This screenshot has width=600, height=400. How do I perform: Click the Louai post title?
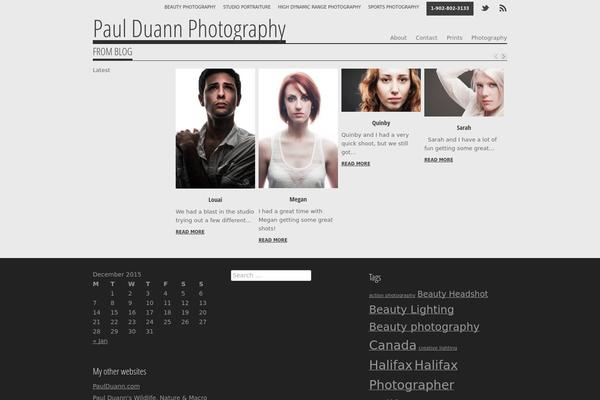tap(215, 200)
